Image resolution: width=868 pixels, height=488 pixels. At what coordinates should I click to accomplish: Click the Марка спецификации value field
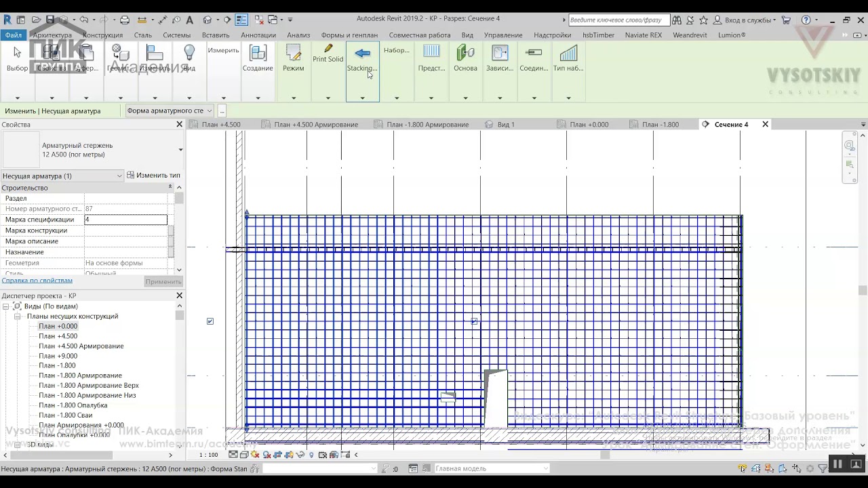(125, 220)
